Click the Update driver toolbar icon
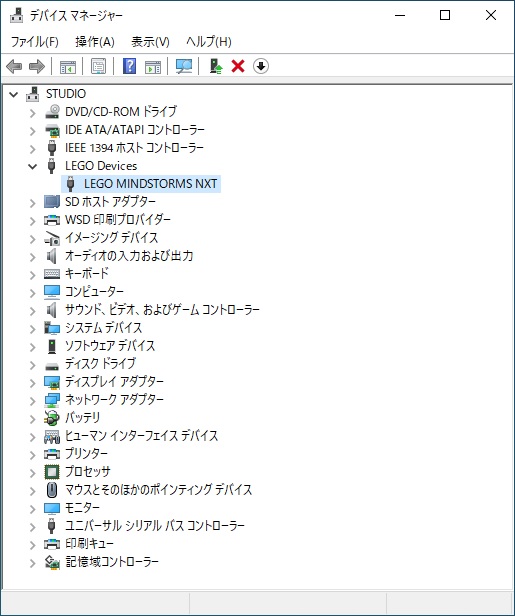Viewport: 515px width, 616px height. coord(216,66)
